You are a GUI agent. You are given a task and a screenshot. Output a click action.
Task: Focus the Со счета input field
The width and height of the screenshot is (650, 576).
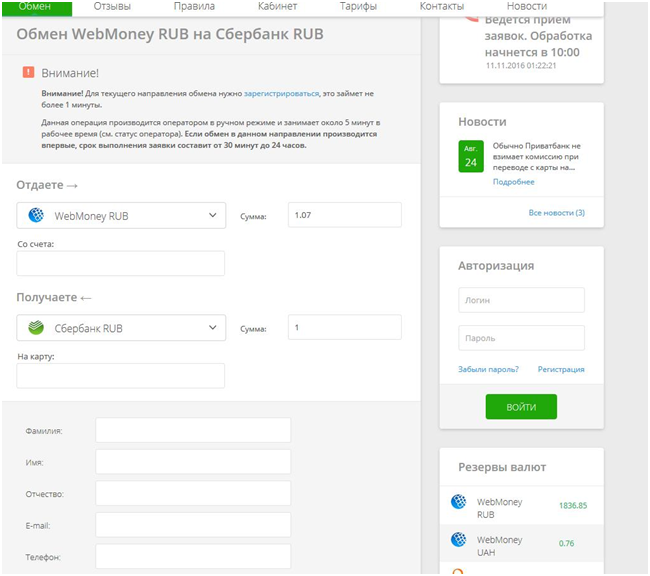[121, 263]
